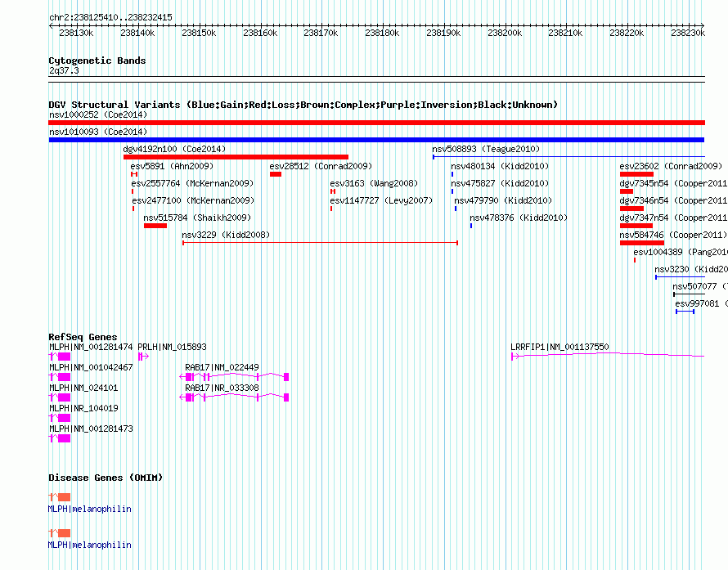This screenshot has width=728, height=570.
Task: Click the DGV Structural Variants track title
Action: tap(303, 105)
